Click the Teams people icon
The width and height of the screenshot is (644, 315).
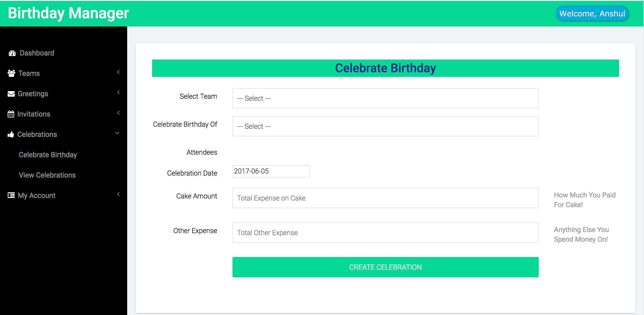tap(11, 73)
